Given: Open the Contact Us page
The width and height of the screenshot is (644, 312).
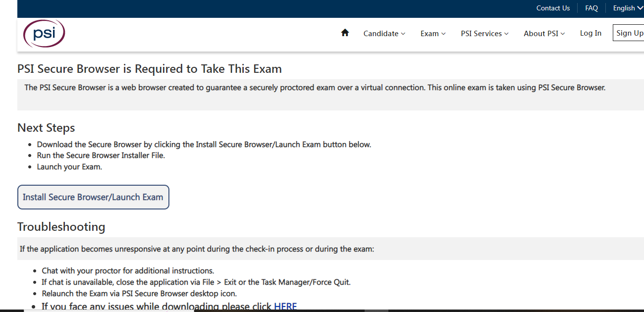Looking at the screenshot, I should (x=553, y=8).
